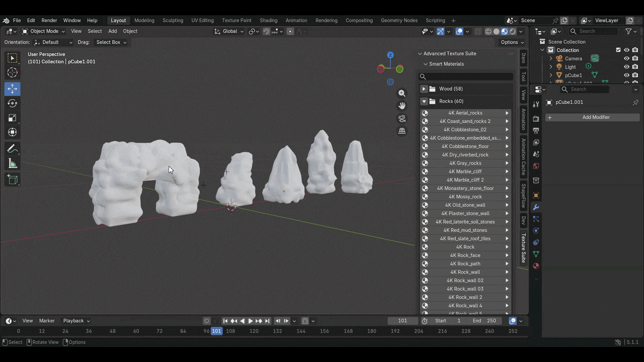Select the Transform tool
This screenshot has height=362, width=644.
(x=13, y=132)
